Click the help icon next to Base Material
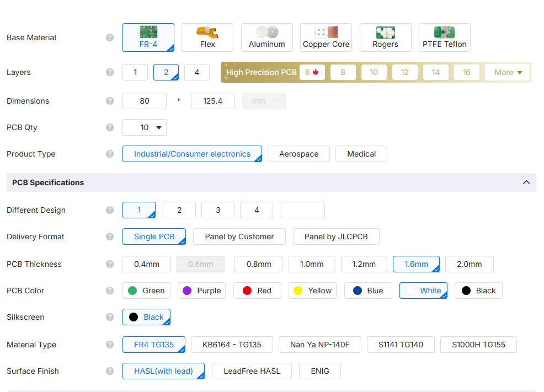 click(x=110, y=37)
